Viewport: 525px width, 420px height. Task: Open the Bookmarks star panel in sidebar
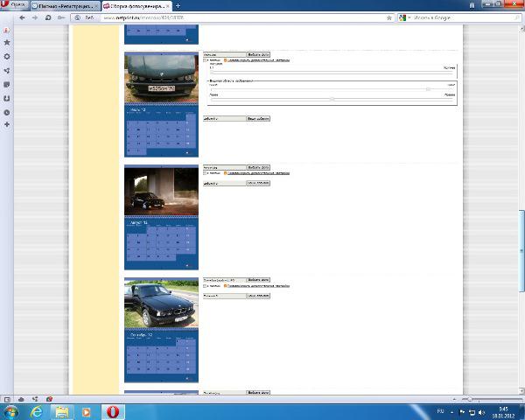point(7,43)
